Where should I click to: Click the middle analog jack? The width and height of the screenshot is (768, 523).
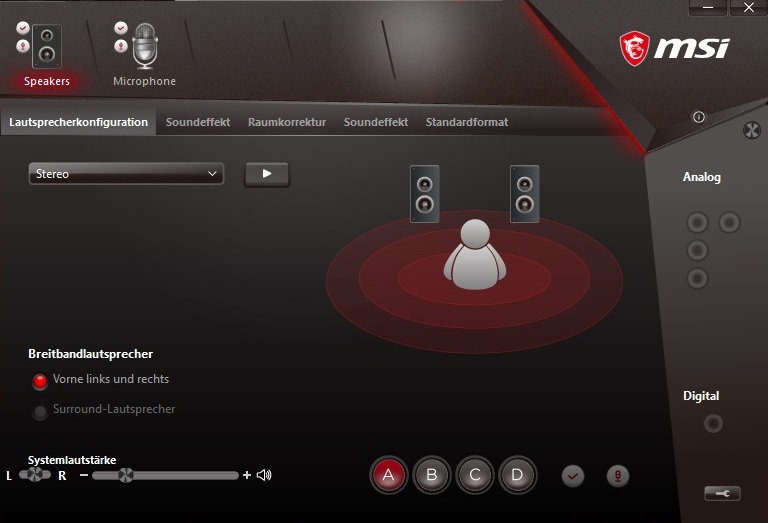(x=697, y=250)
